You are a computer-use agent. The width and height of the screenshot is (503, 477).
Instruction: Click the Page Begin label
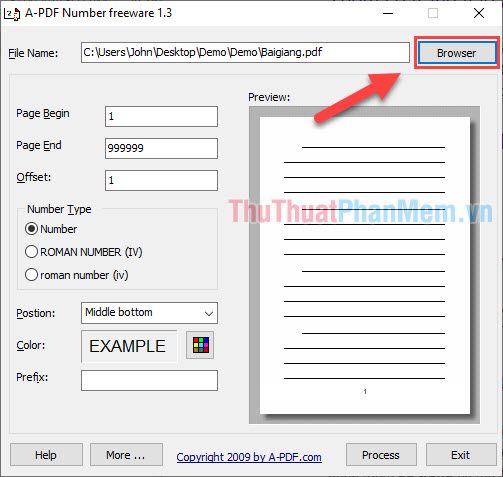point(43,114)
